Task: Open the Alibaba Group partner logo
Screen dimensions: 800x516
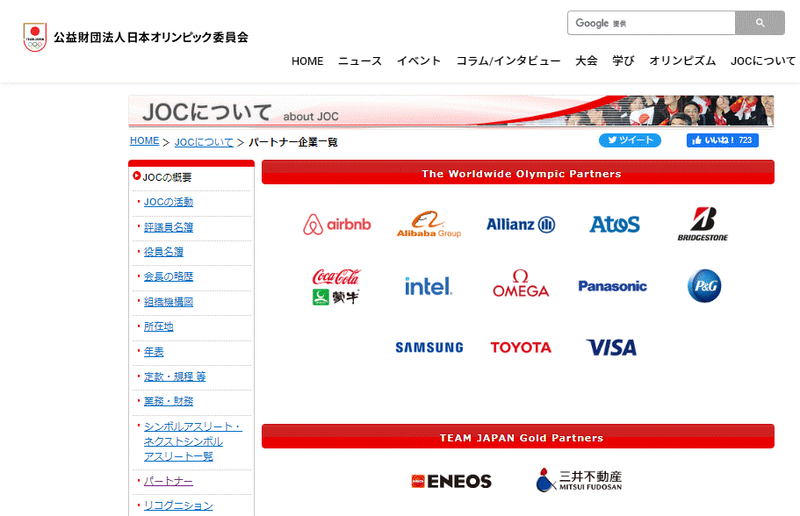Action: (429, 224)
